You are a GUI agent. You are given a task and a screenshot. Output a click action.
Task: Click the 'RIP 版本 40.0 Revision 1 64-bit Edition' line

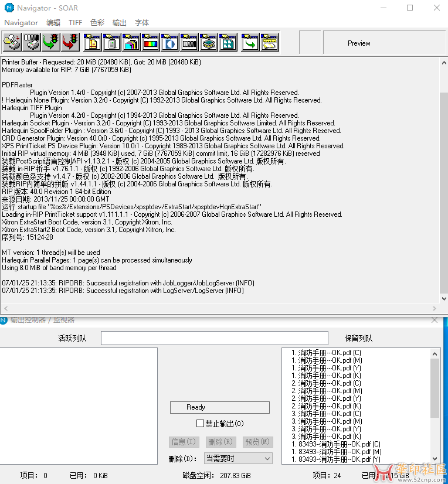pyautogui.click(x=56, y=192)
